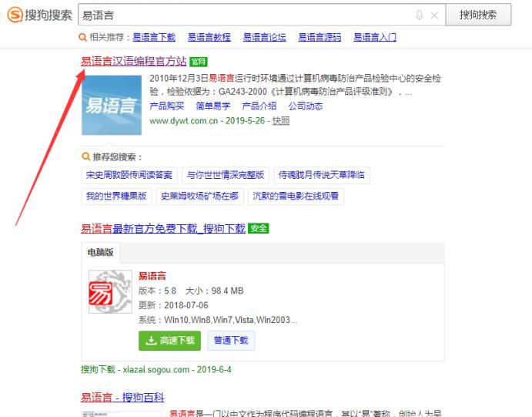Screen dimensions: 532x417
Task: Click the 大小：98.4 MB text
Action: tap(215, 291)
